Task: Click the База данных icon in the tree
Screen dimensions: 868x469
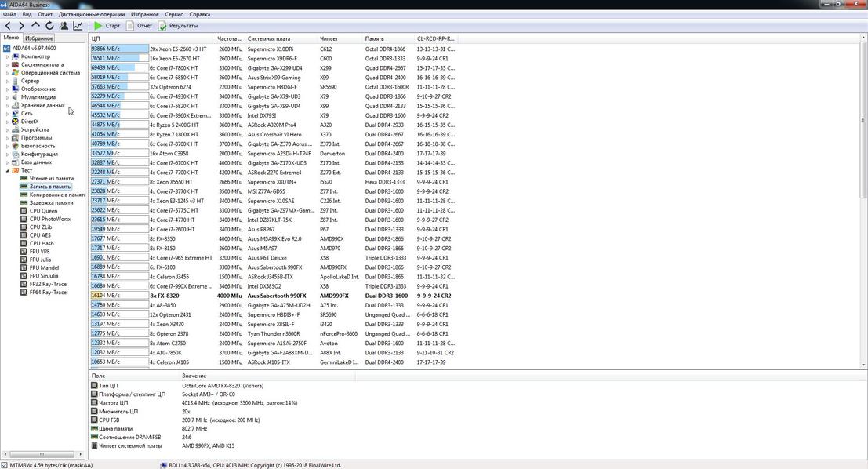Action: (x=16, y=162)
